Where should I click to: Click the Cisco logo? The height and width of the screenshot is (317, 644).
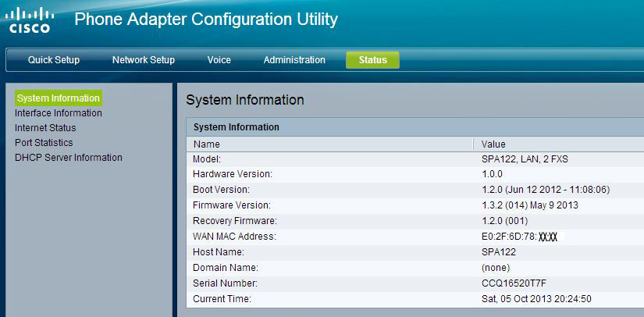[x=30, y=20]
